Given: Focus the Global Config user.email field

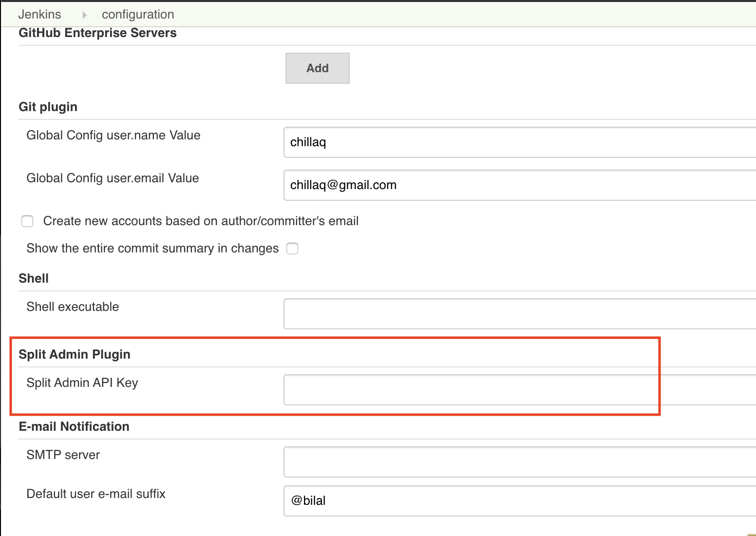Looking at the screenshot, I should pos(519,185).
